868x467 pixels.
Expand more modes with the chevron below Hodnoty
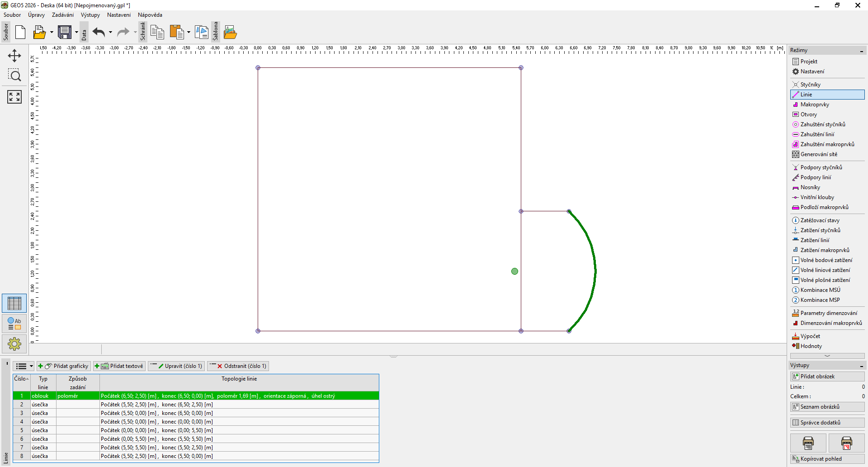[x=827, y=356]
